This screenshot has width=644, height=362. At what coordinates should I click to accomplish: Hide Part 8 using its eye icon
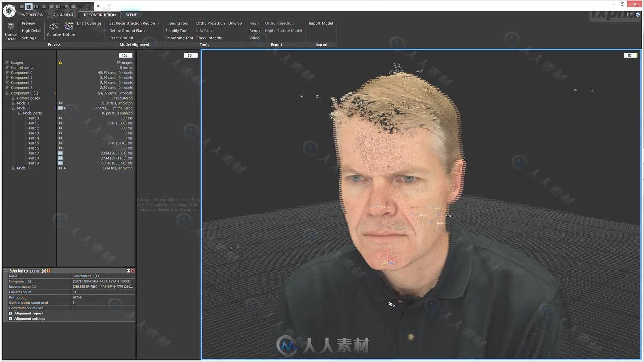coord(60,158)
